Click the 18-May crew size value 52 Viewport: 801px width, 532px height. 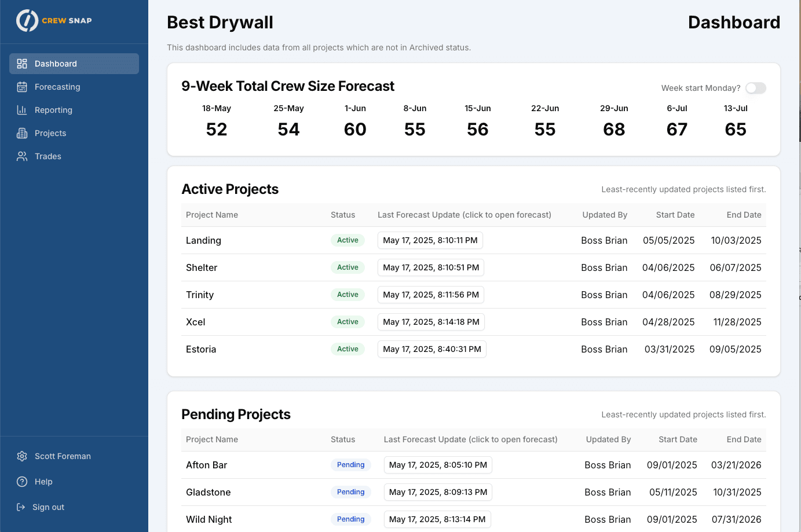(x=217, y=129)
